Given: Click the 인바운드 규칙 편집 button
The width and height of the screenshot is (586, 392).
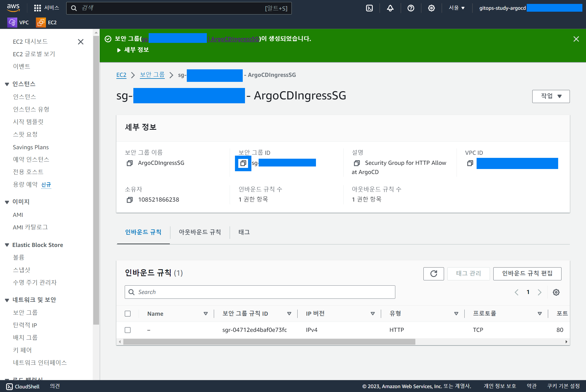Looking at the screenshot, I should [x=527, y=274].
